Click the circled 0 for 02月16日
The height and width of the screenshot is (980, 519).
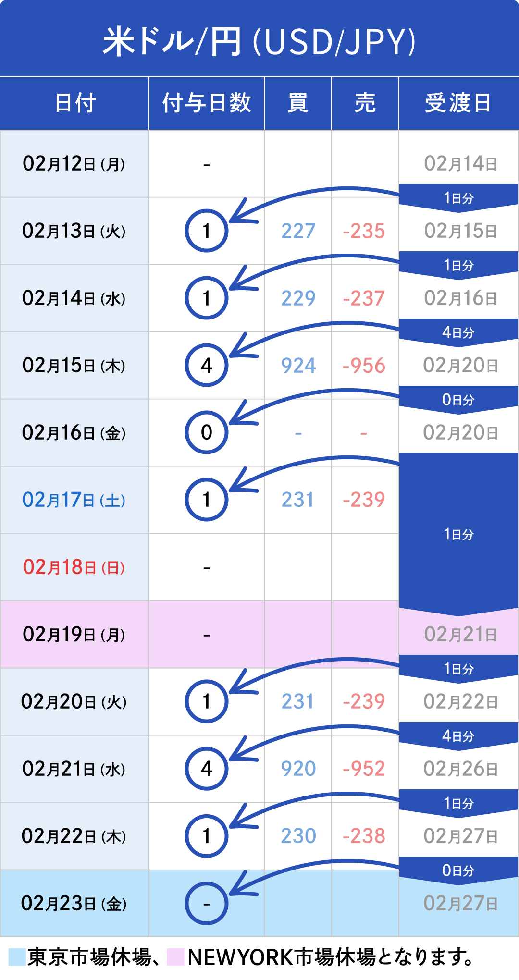(206, 432)
